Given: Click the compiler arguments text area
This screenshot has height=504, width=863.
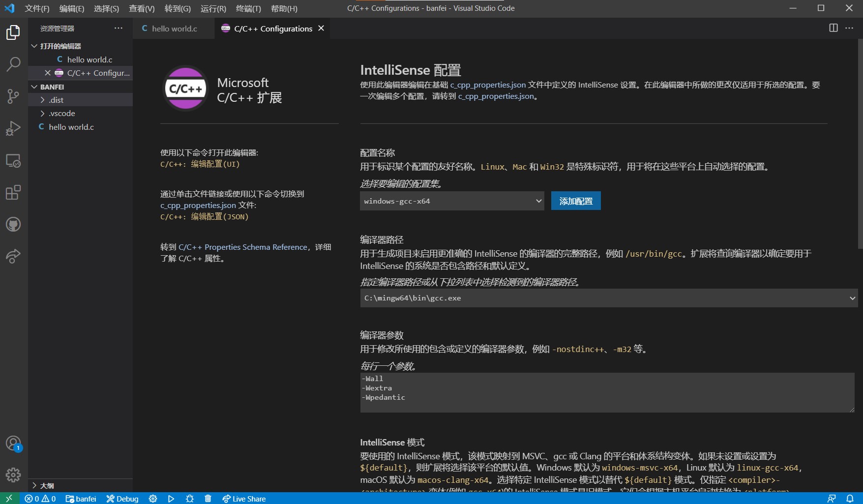Looking at the screenshot, I should [x=607, y=392].
